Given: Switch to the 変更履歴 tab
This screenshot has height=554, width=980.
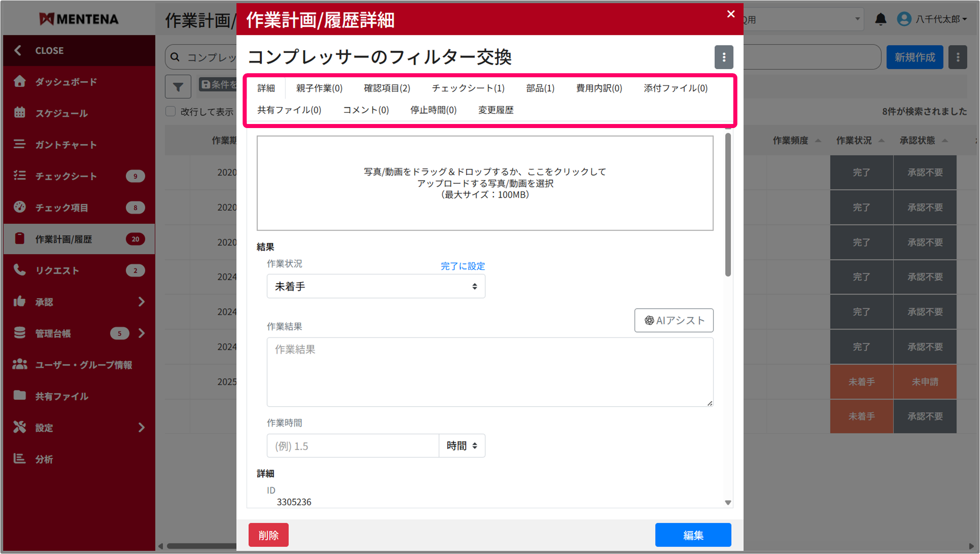Looking at the screenshot, I should [495, 110].
